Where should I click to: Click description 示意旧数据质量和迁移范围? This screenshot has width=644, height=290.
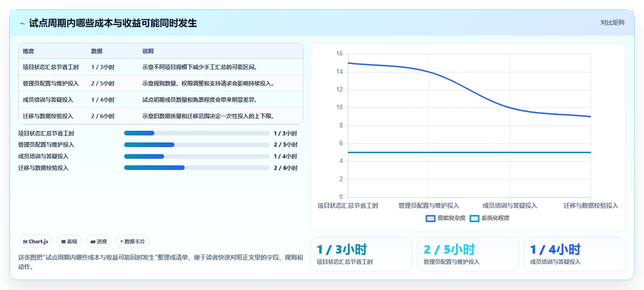pyautogui.click(x=208, y=116)
